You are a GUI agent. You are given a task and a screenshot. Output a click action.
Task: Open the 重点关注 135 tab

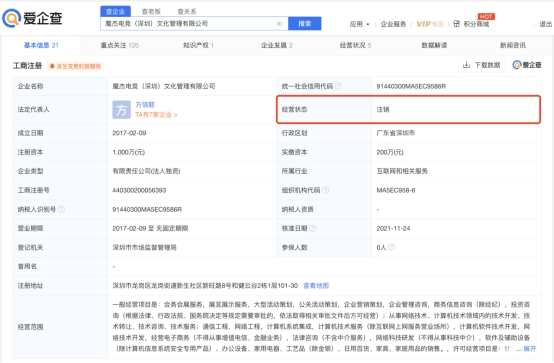[120, 45]
